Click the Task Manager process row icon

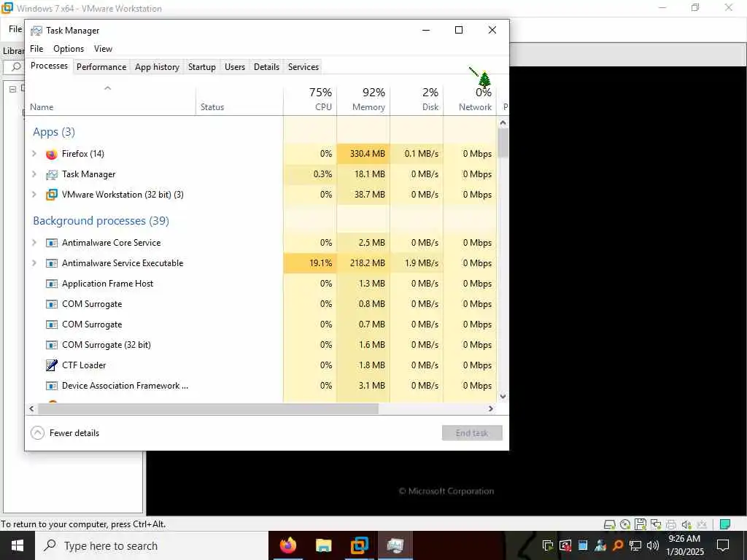52,174
